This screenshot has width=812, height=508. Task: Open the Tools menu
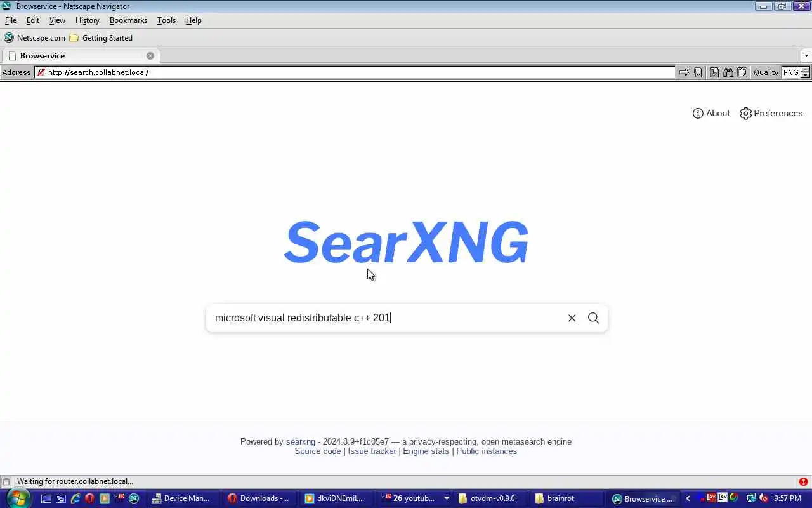pos(166,20)
